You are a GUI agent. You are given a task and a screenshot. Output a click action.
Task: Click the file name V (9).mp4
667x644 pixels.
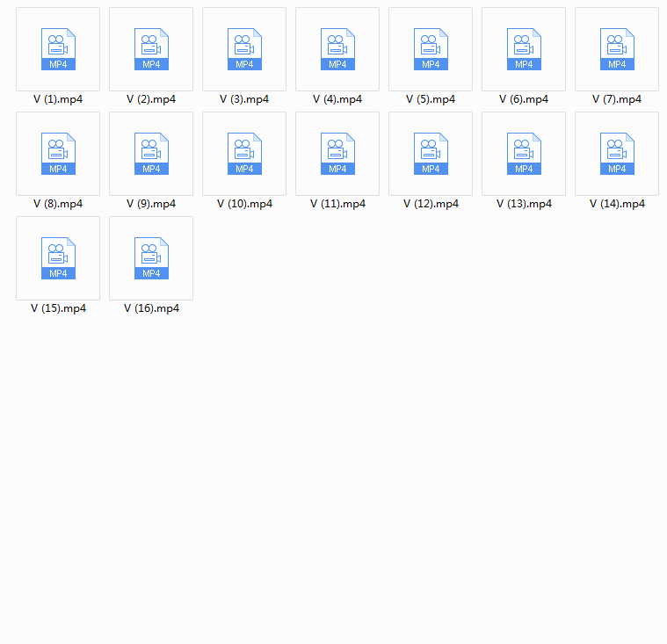click(151, 204)
